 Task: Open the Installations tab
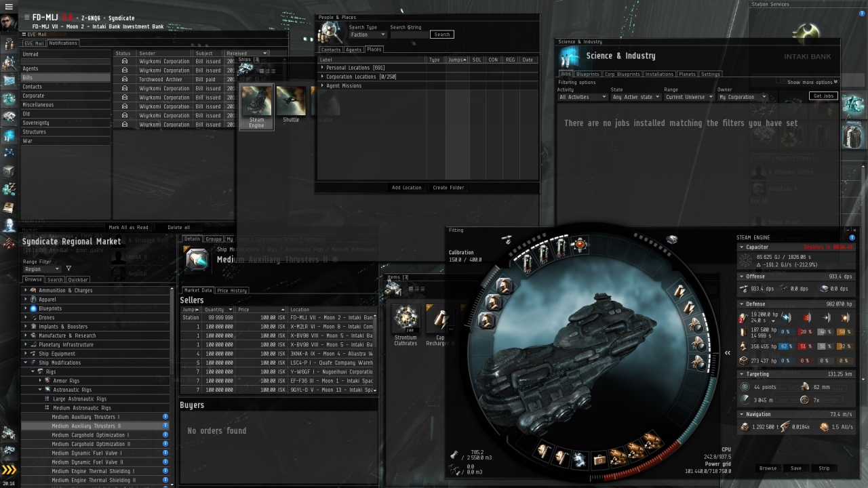(x=659, y=75)
